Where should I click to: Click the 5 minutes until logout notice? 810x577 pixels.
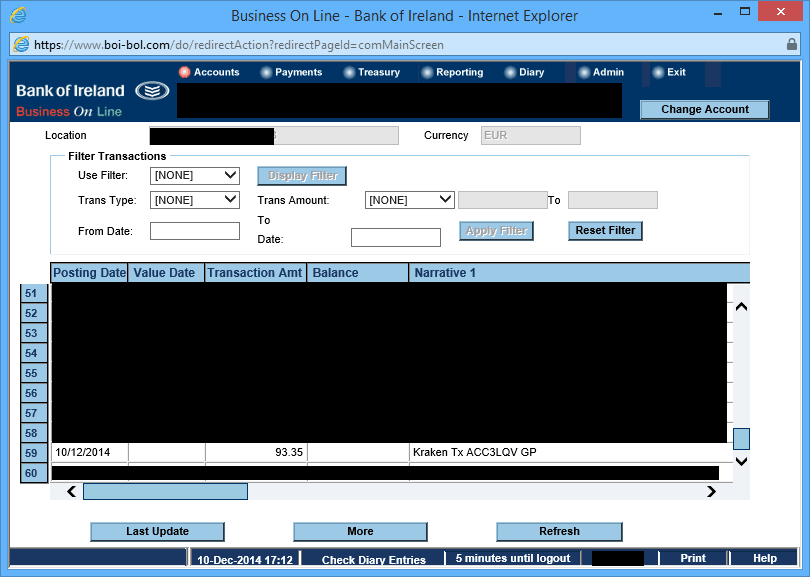coord(513,558)
